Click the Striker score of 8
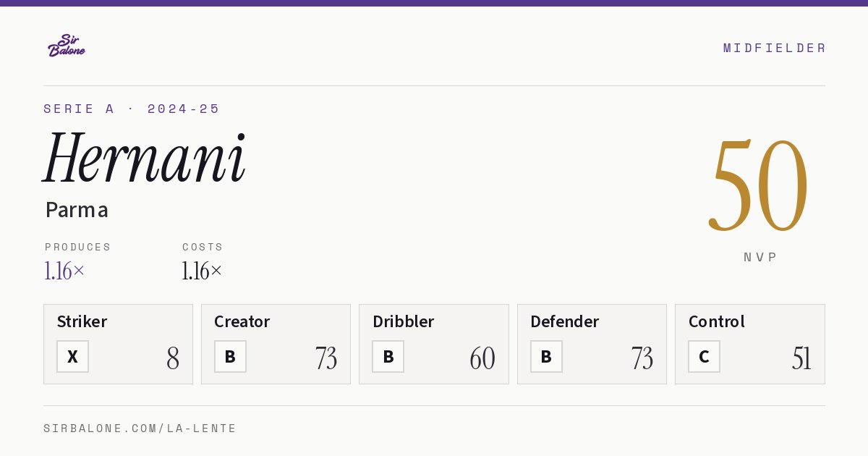 [173, 358]
